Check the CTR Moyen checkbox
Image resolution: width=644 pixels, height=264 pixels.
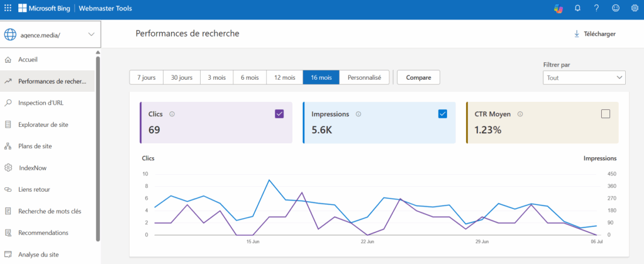[x=606, y=114]
